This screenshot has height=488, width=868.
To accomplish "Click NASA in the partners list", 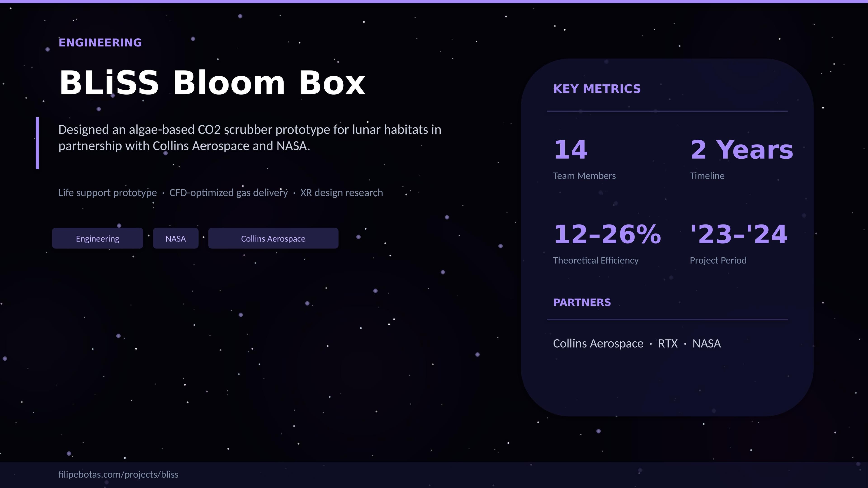I will pyautogui.click(x=706, y=343).
